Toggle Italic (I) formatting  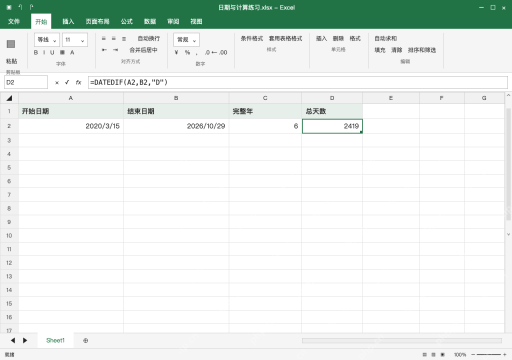tap(44, 52)
